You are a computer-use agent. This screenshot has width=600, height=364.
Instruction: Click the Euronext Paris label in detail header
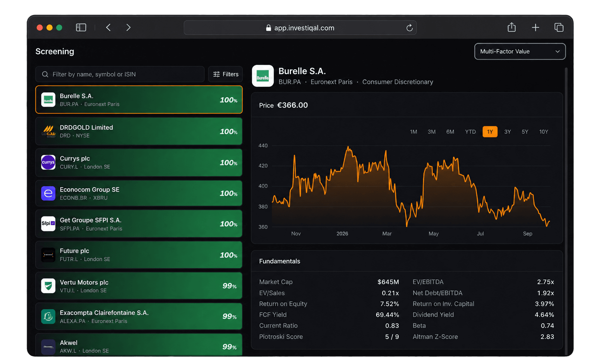point(332,82)
